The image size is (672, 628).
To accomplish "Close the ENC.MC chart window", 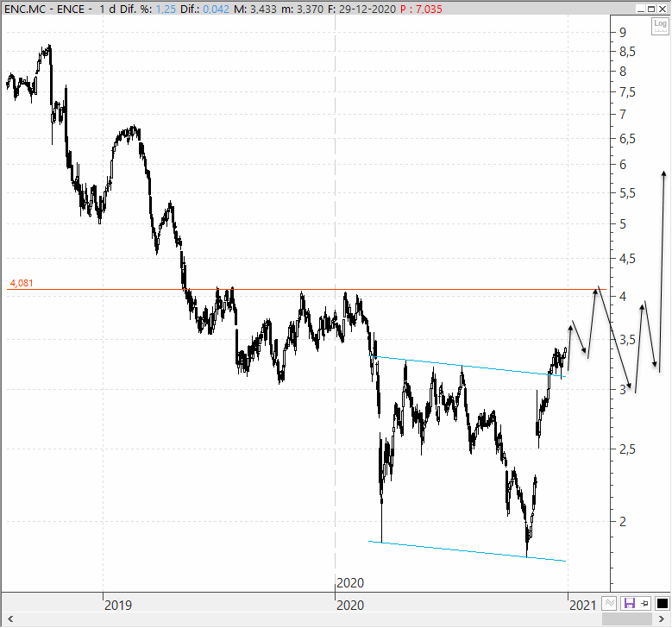I will [662, 9].
